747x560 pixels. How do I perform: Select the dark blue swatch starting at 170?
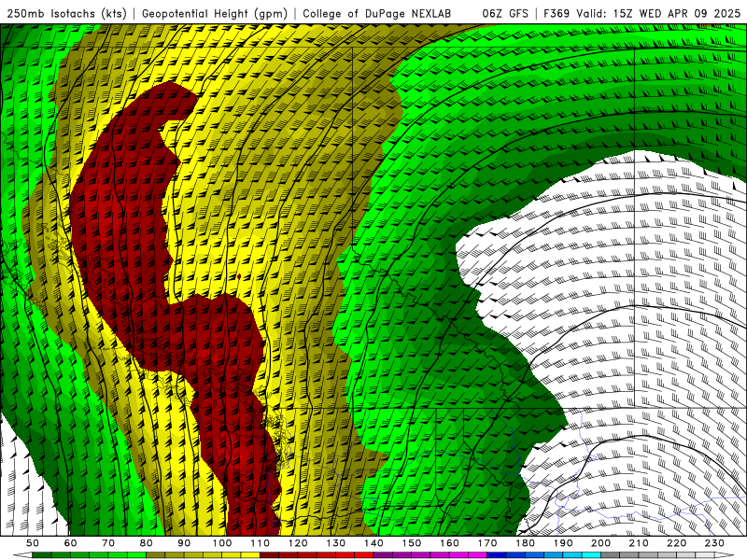[x=497, y=555]
